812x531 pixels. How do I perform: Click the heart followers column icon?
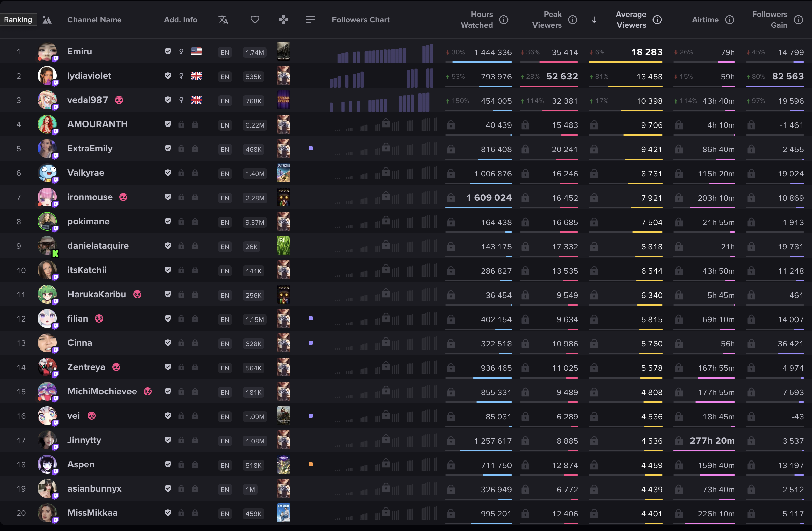(255, 20)
